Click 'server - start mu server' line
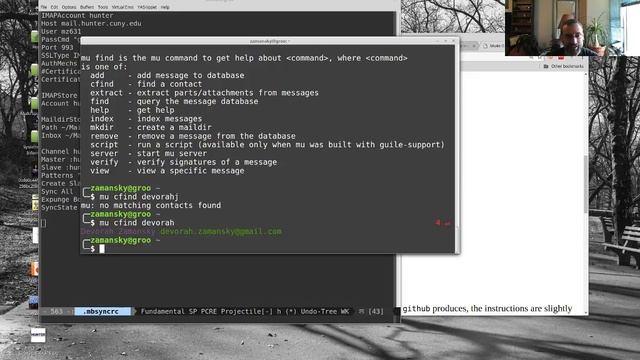The width and height of the screenshot is (640, 360). click(149, 153)
